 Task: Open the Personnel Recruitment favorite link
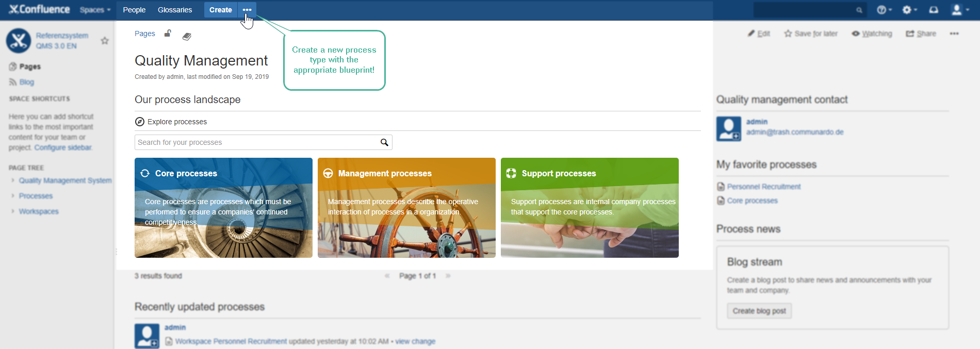click(x=763, y=187)
